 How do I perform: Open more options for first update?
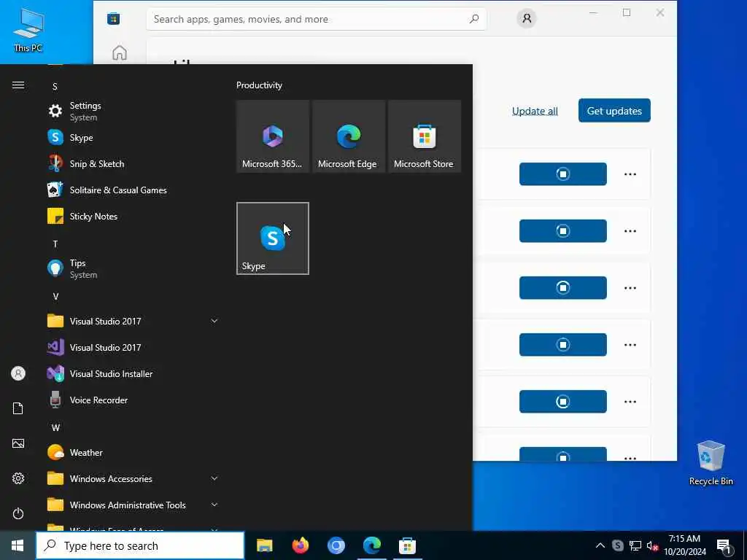(x=630, y=174)
